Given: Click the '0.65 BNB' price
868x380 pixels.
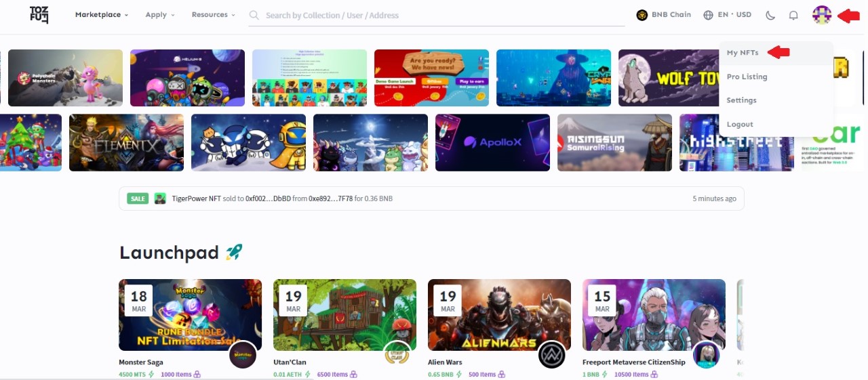Looking at the screenshot, I should pos(441,375).
